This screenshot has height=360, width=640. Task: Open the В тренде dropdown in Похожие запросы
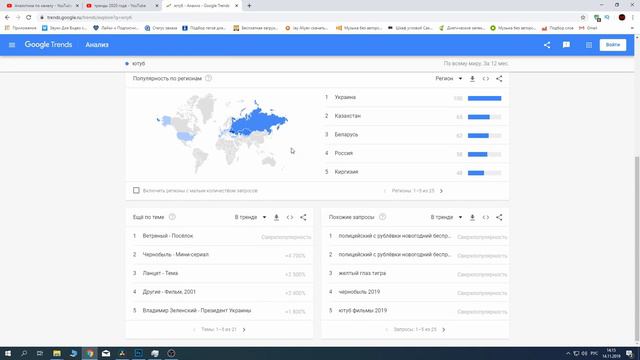pos(446,217)
